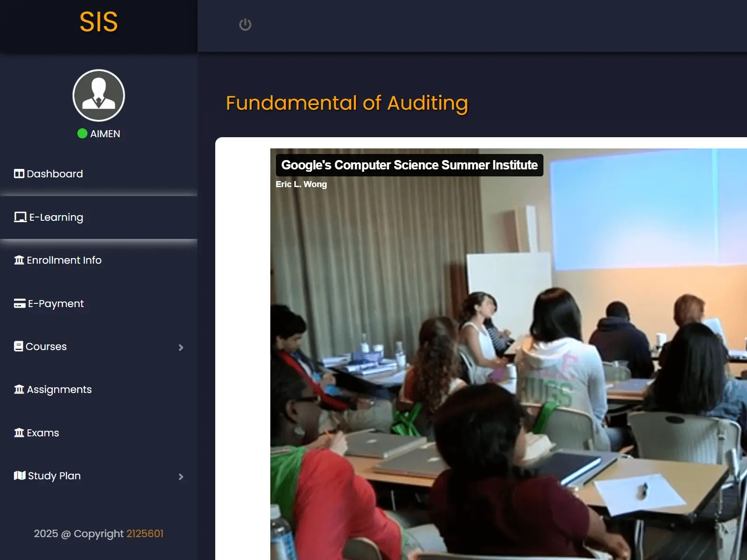Open the AIMEN user avatar
This screenshot has height=560, width=747.
pos(99,95)
